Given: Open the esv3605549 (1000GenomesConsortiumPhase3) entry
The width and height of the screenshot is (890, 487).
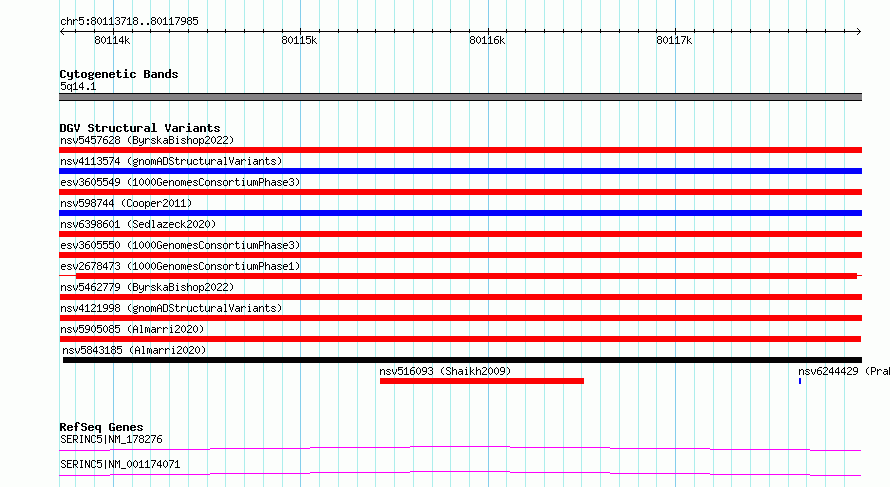Looking at the screenshot, I should tap(180, 182).
